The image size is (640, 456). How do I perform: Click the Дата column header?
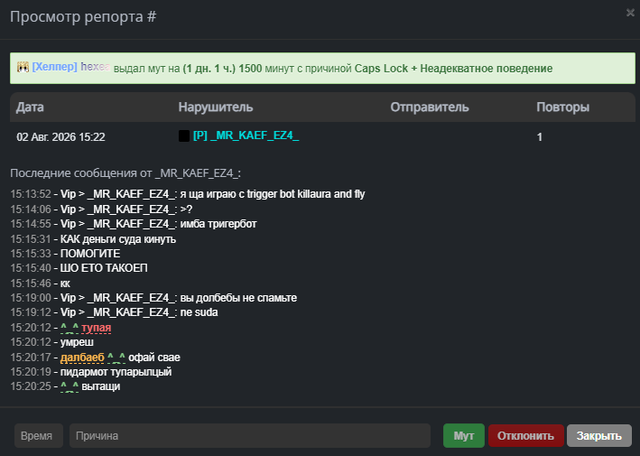(x=30, y=107)
